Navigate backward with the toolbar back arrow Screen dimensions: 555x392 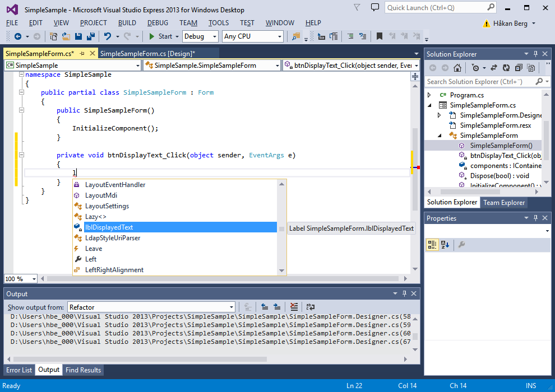(18, 36)
